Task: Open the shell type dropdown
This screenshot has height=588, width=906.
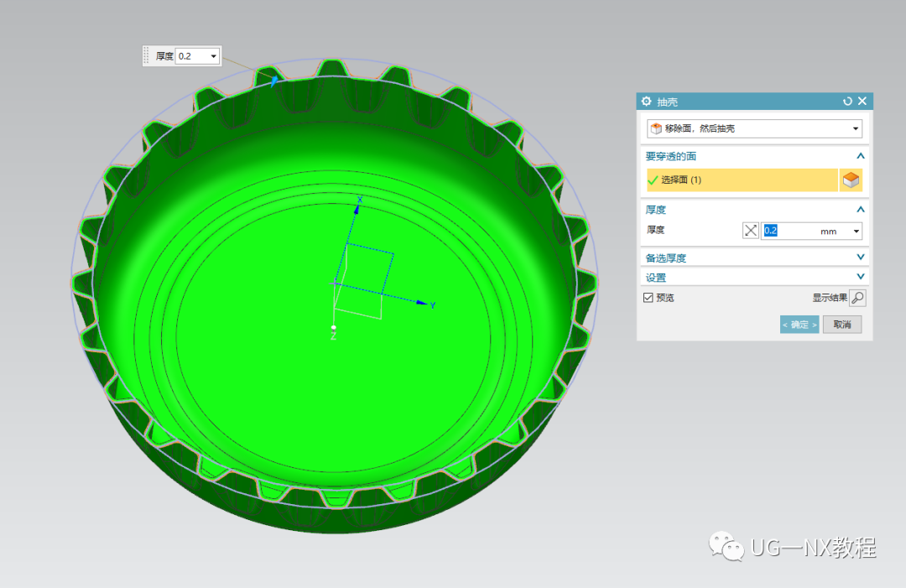Action: (x=754, y=128)
